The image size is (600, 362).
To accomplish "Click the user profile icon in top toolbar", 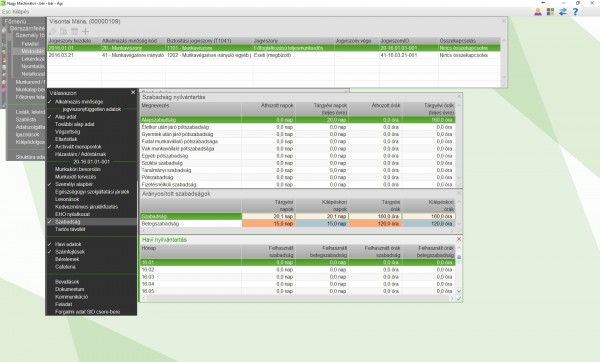I will [x=538, y=12].
